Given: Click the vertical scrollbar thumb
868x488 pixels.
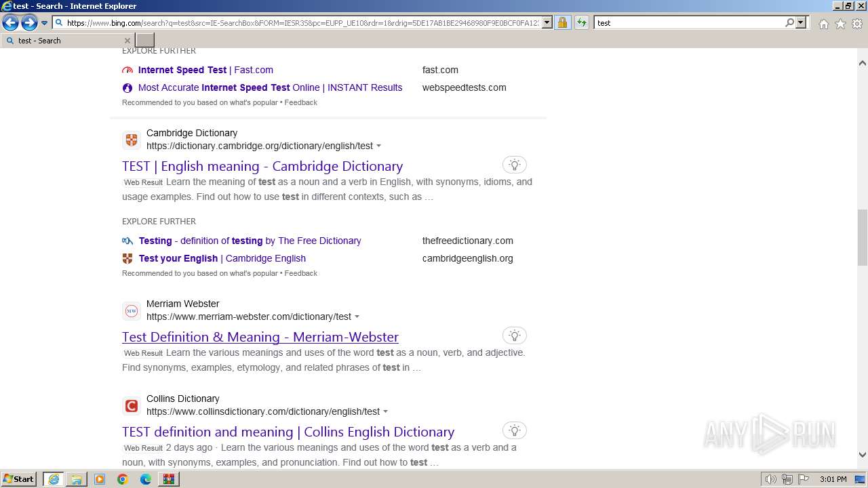Looking at the screenshot, I should coord(862,237).
